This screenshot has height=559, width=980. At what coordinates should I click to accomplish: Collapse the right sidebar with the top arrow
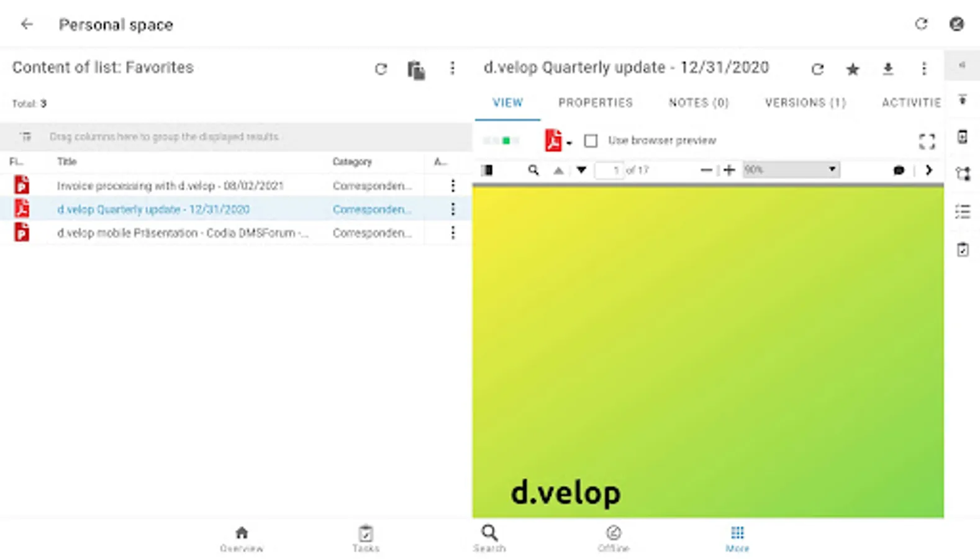pyautogui.click(x=962, y=65)
